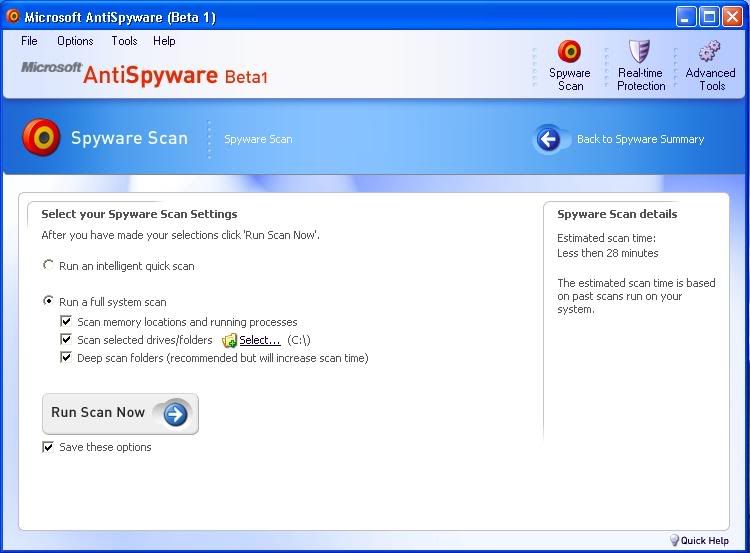This screenshot has height=553, width=750.
Task: Toggle Scan selected drives/folders checkbox
Action: [x=66, y=339]
